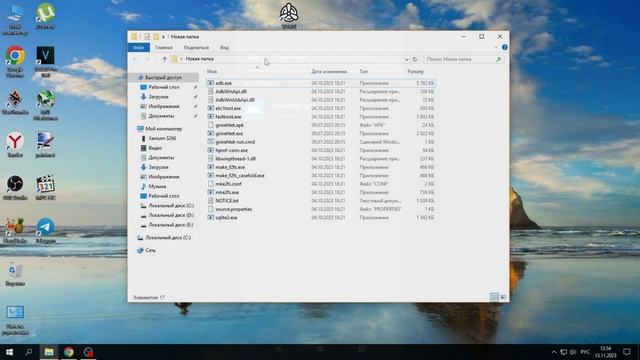Switch to large icons view in status bar
Screen dimensions: 640x360
503,297
